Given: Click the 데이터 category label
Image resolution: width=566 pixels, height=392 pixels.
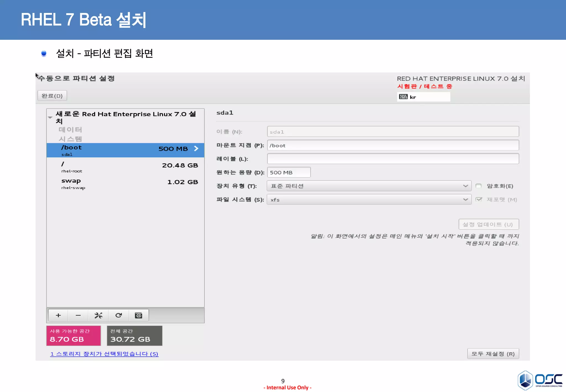Looking at the screenshot, I should (70, 130).
